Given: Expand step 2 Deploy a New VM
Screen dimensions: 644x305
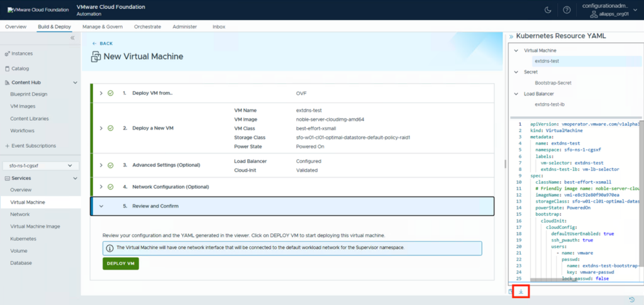Looking at the screenshot, I should pos(101,128).
